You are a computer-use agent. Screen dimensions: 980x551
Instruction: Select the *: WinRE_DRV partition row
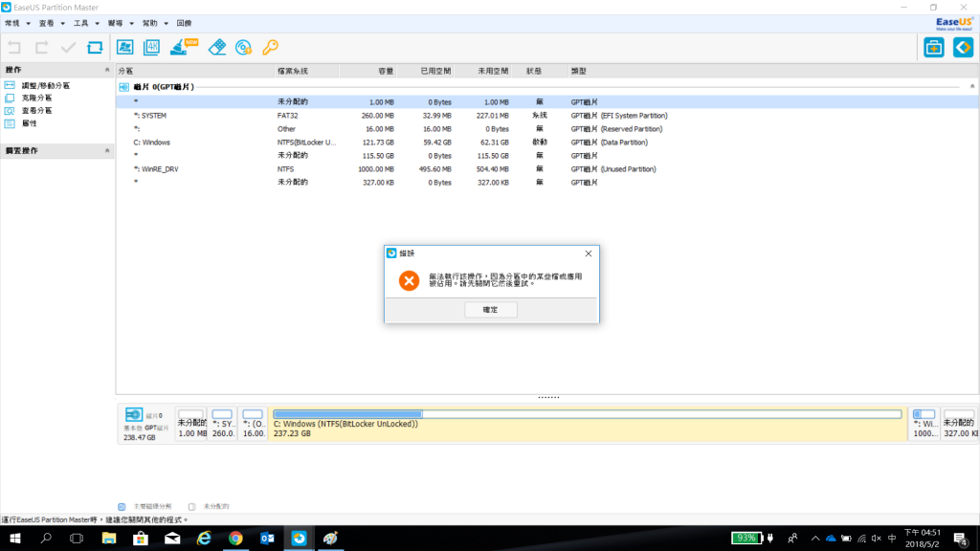(546, 169)
